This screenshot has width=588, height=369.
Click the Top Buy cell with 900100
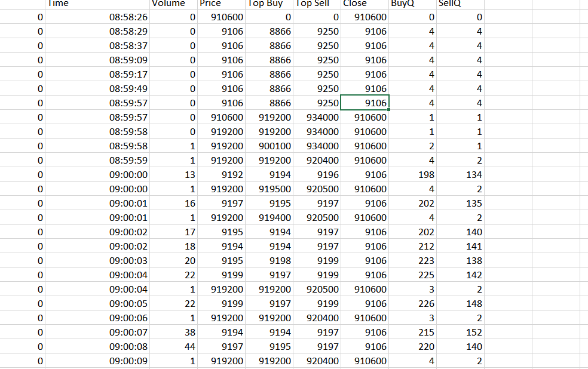(x=269, y=146)
